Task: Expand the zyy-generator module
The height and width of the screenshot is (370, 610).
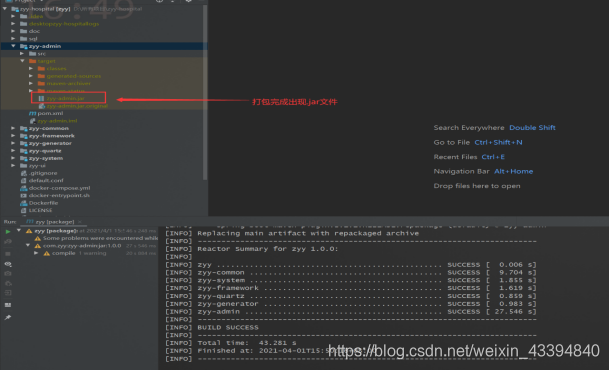Action: [13, 143]
